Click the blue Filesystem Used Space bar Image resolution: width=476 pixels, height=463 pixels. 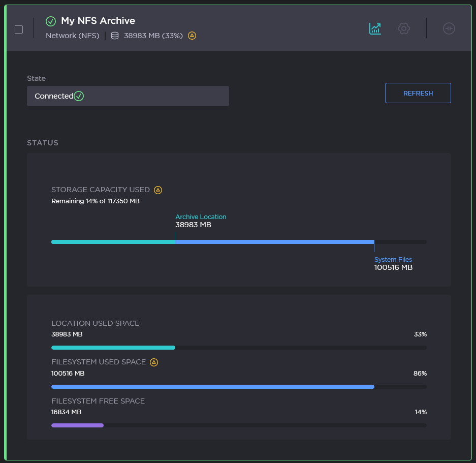(212, 387)
